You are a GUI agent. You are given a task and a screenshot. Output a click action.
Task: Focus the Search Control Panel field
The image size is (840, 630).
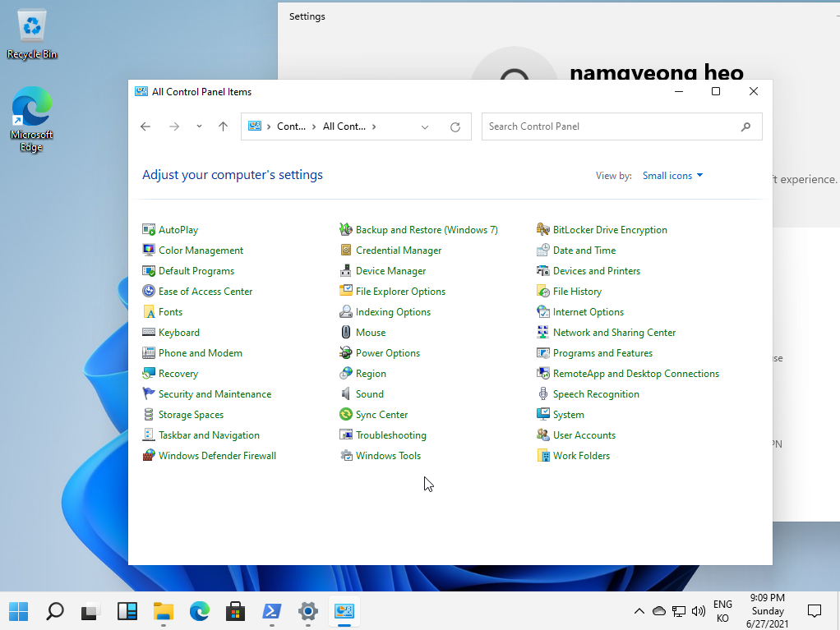(622, 126)
